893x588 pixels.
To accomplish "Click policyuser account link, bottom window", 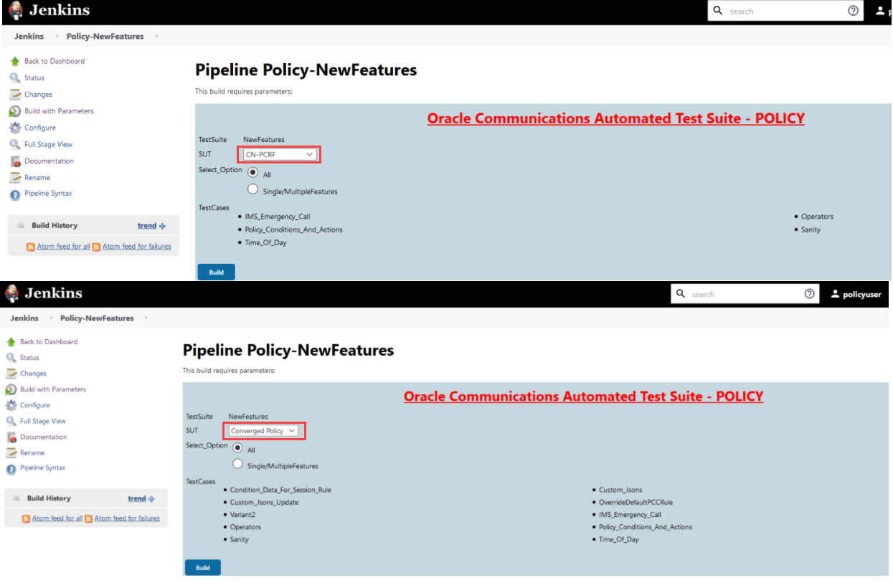I will tap(856, 295).
